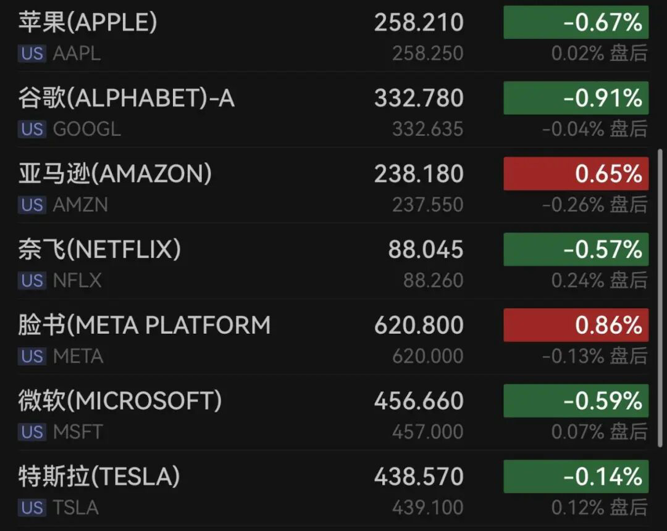
Task: Select the 奈飞(NETFLIX) stock name
Action: (100, 249)
